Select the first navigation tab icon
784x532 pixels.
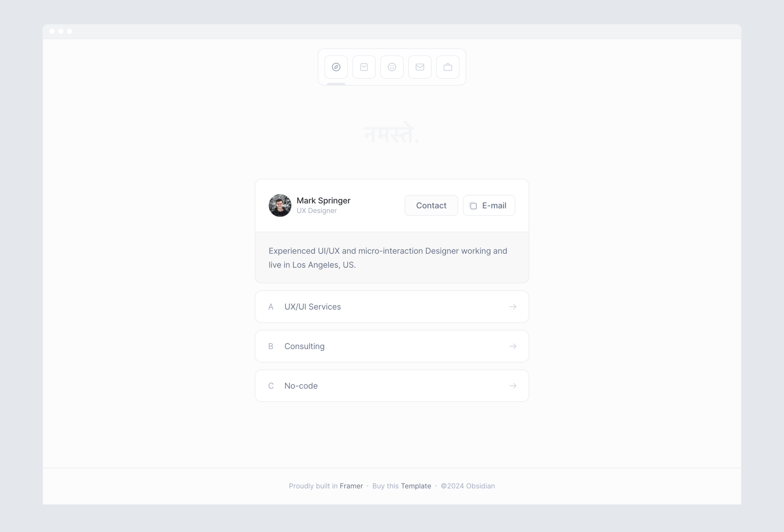tap(336, 67)
